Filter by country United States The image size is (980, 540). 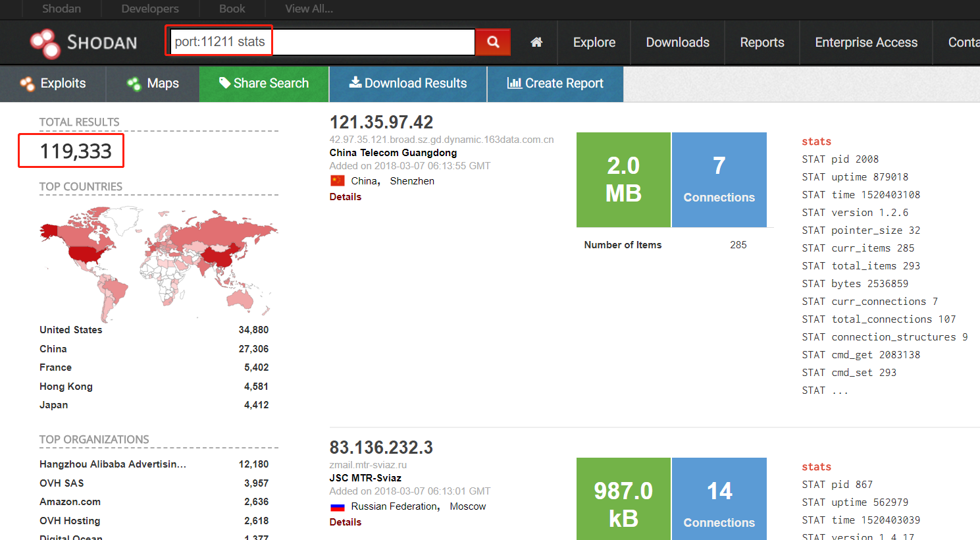click(x=71, y=330)
